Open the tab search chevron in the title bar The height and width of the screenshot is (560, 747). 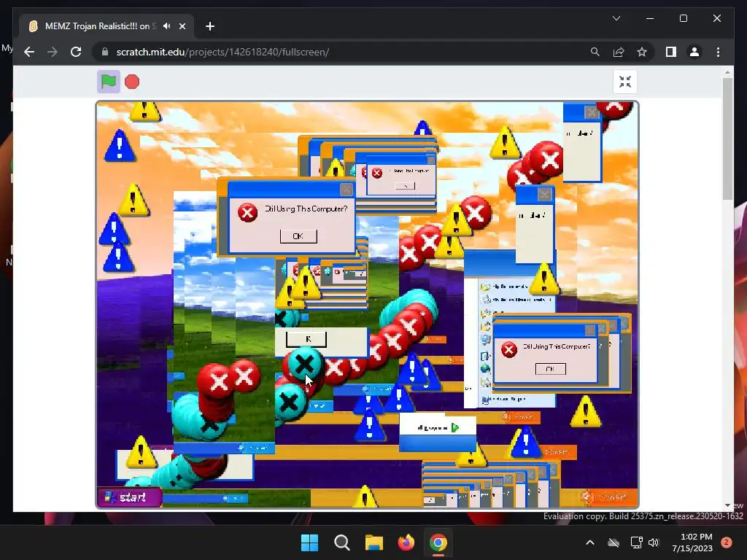616,18
